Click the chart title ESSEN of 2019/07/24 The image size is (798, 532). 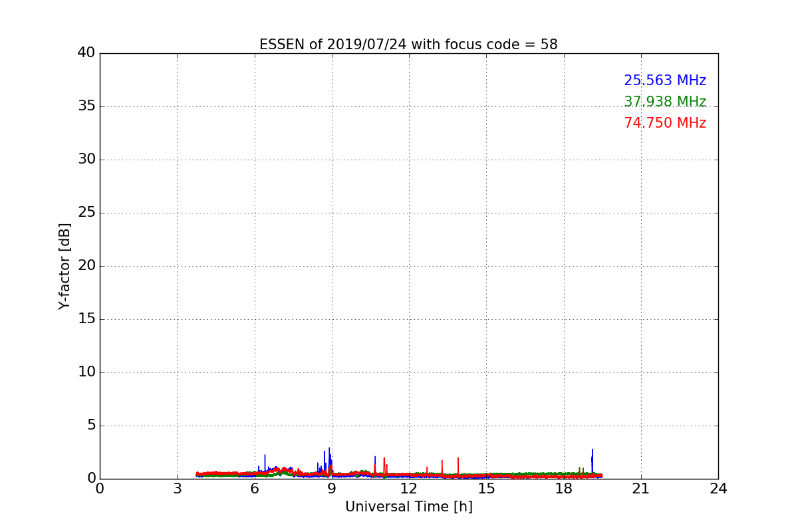click(x=408, y=45)
